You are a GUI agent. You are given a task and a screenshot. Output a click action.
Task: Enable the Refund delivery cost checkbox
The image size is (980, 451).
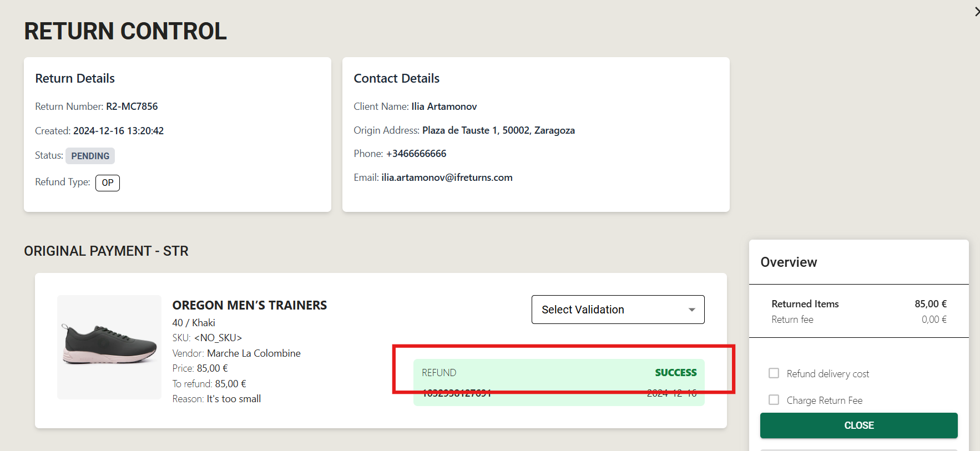[x=774, y=373]
